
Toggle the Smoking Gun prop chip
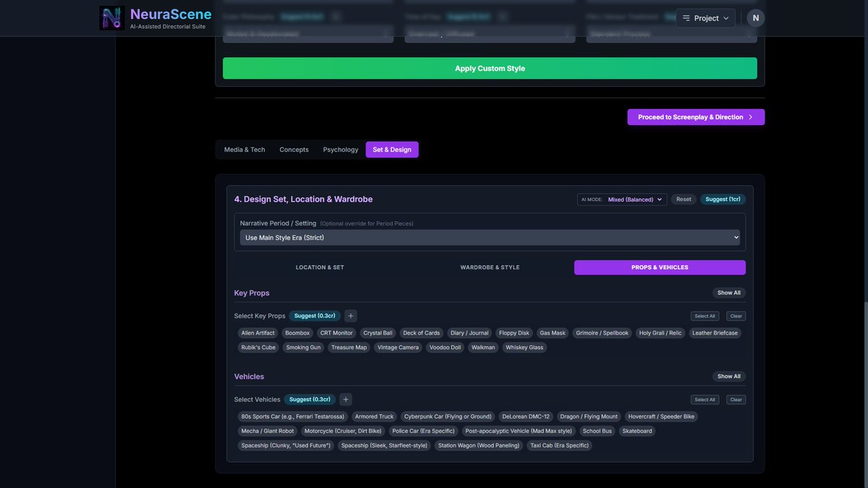tap(303, 348)
